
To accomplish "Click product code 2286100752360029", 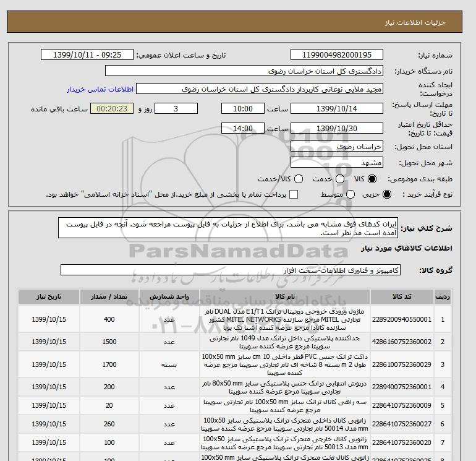I will click(x=402, y=364).
